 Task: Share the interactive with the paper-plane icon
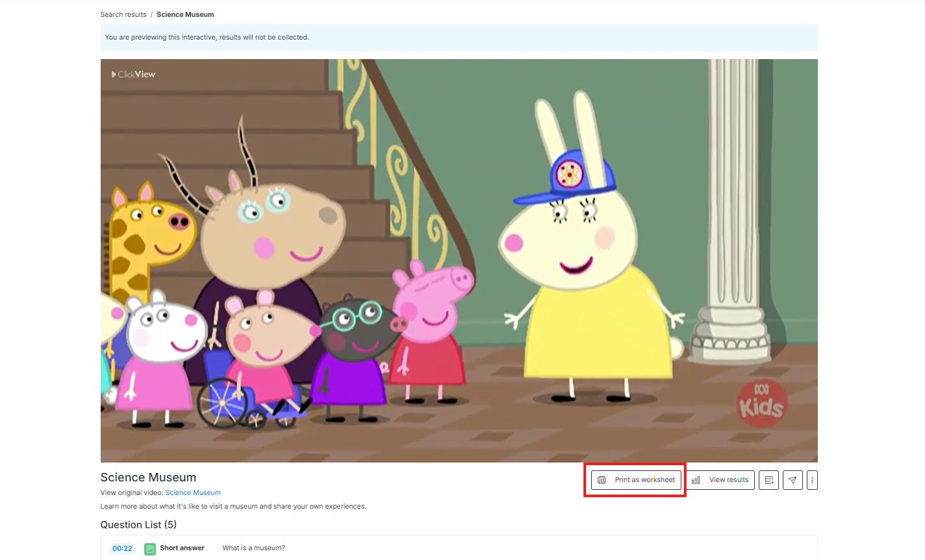(x=792, y=480)
